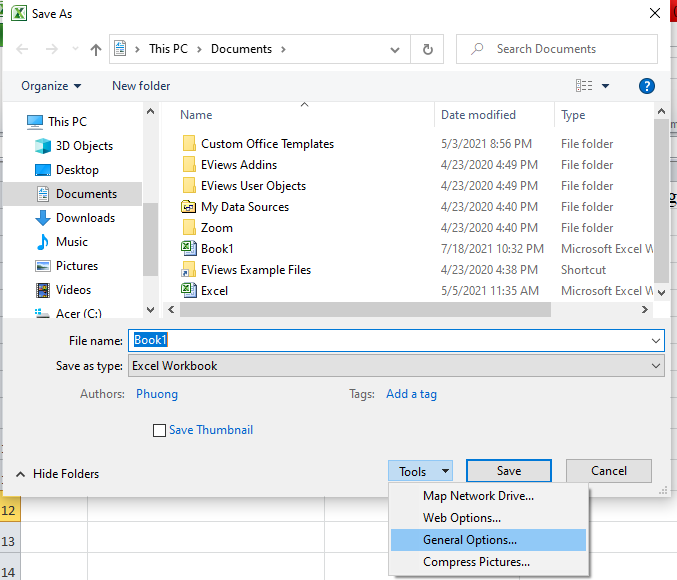Click the search magnifier icon

coord(477,49)
